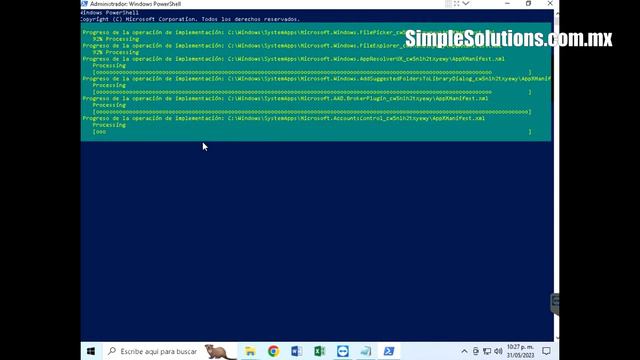
Task: Click the Microsoft.AAD.BrokerPlugin line
Action: point(285,98)
